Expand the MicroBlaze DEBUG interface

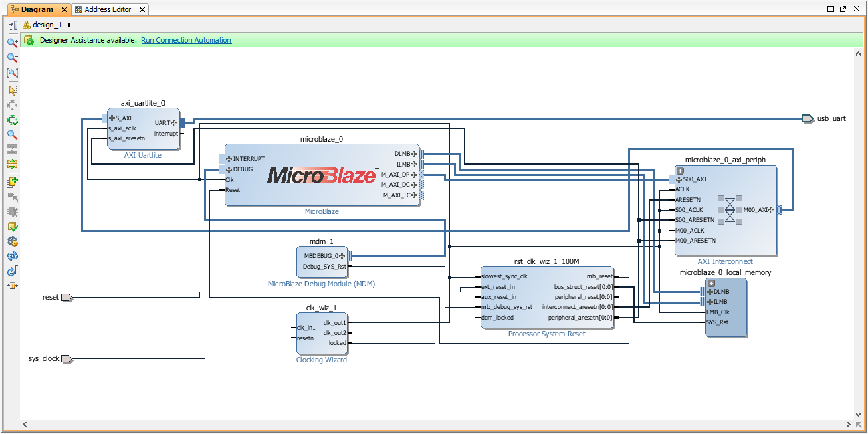(x=229, y=169)
